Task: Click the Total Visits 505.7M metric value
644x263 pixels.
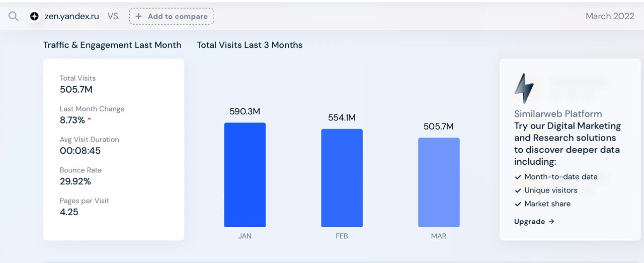Action: (x=76, y=90)
